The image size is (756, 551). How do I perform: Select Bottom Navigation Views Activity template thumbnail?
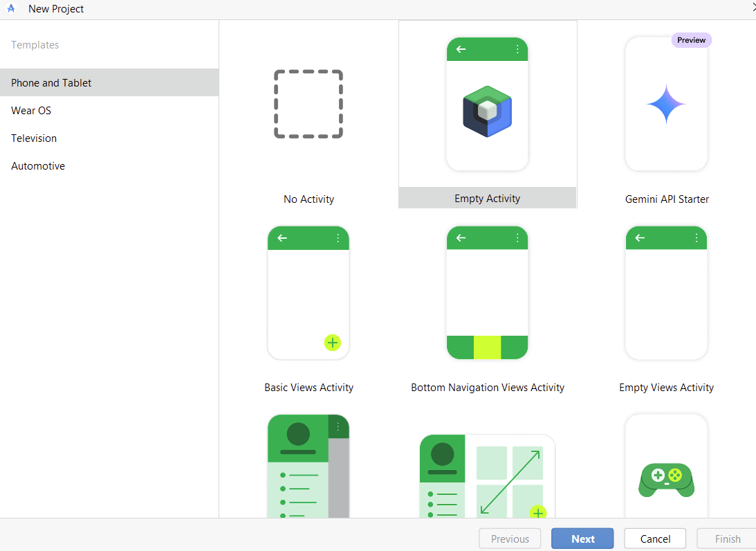point(487,293)
